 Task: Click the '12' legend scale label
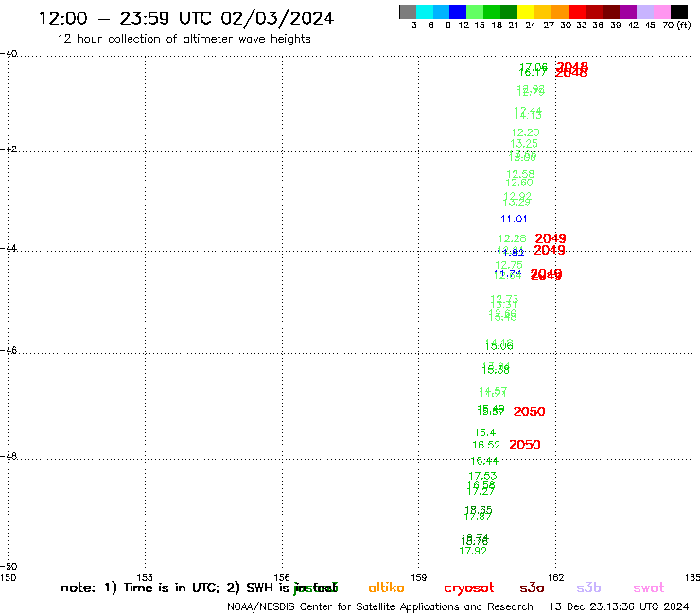[464, 26]
